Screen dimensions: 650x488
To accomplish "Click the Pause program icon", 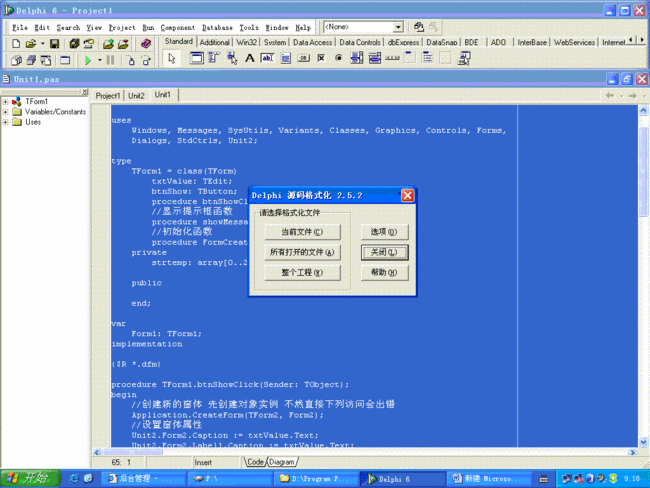I will coord(110,61).
